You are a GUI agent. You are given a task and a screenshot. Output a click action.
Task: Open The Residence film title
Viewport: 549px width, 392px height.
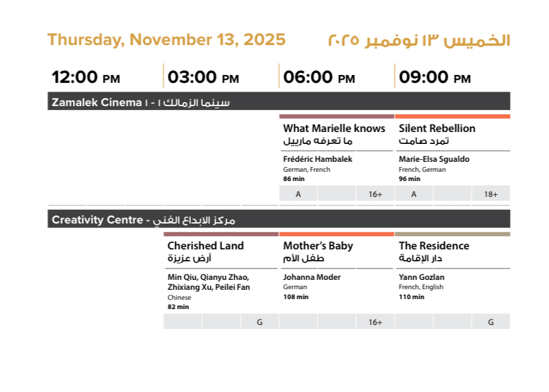pos(434,246)
